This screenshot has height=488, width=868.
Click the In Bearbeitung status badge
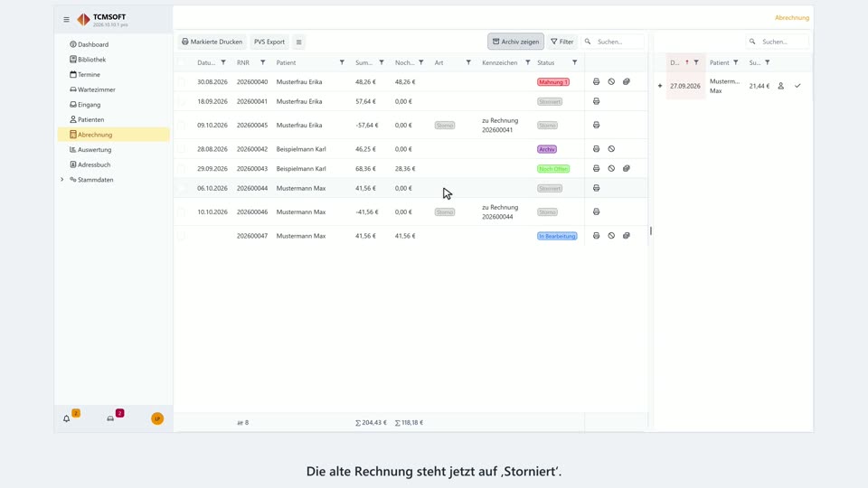[x=557, y=236]
